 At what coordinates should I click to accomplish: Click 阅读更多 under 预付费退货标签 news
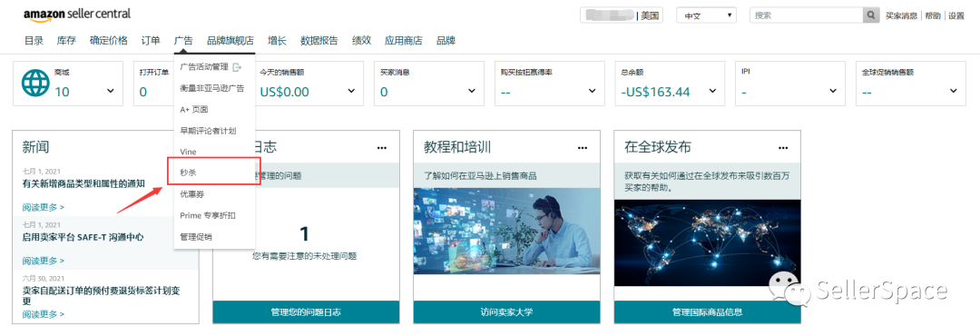click(x=44, y=315)
